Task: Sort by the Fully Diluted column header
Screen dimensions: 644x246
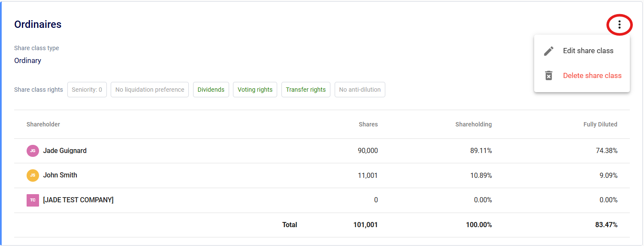Action: [x=600, y=124]
